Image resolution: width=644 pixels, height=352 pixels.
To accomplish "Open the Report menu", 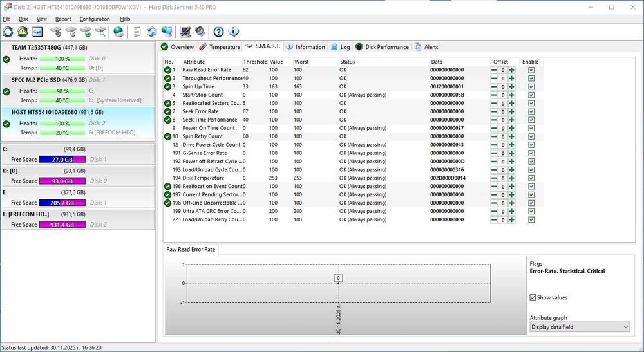I will [63, 19].
